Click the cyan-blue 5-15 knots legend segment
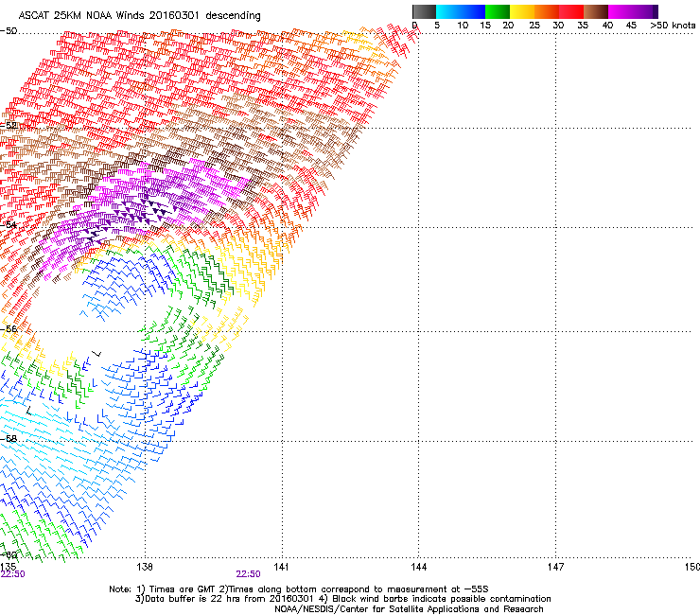The image size is (700, 615). point(461,11)
